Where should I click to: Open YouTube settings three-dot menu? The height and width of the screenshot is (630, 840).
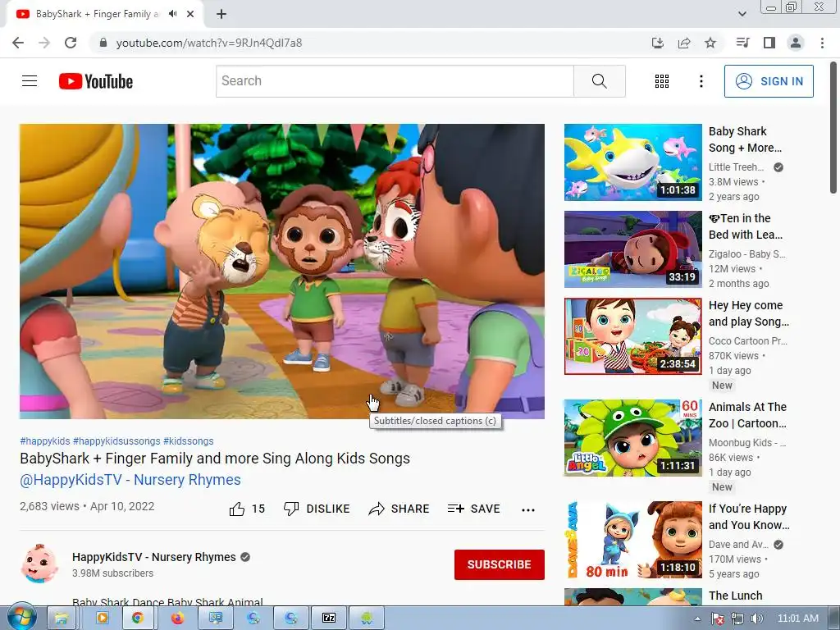pyautogui.click(x=701, y=81)
